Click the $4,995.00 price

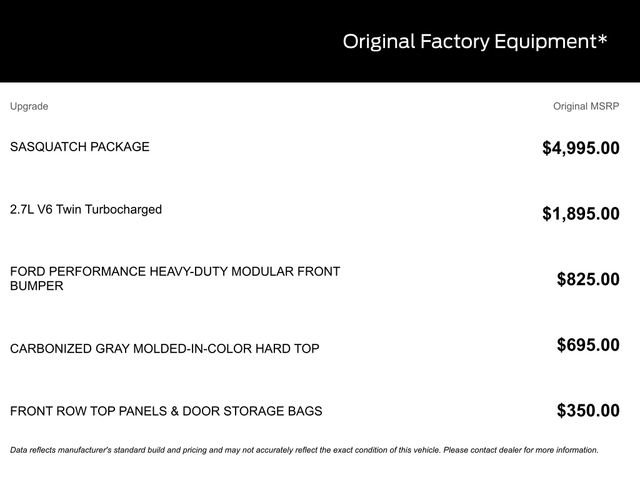(580, 148)
